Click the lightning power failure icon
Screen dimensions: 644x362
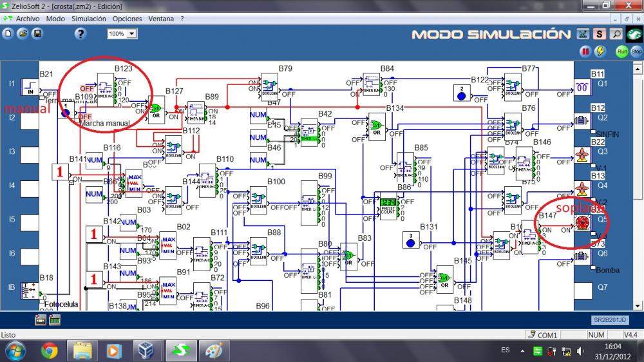tap(600, 52)
